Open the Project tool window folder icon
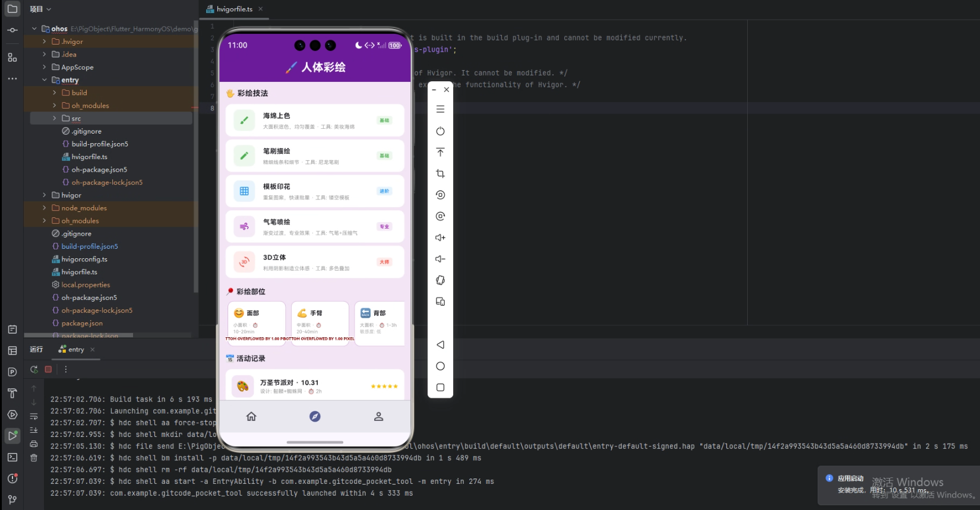 click(12, 9)
